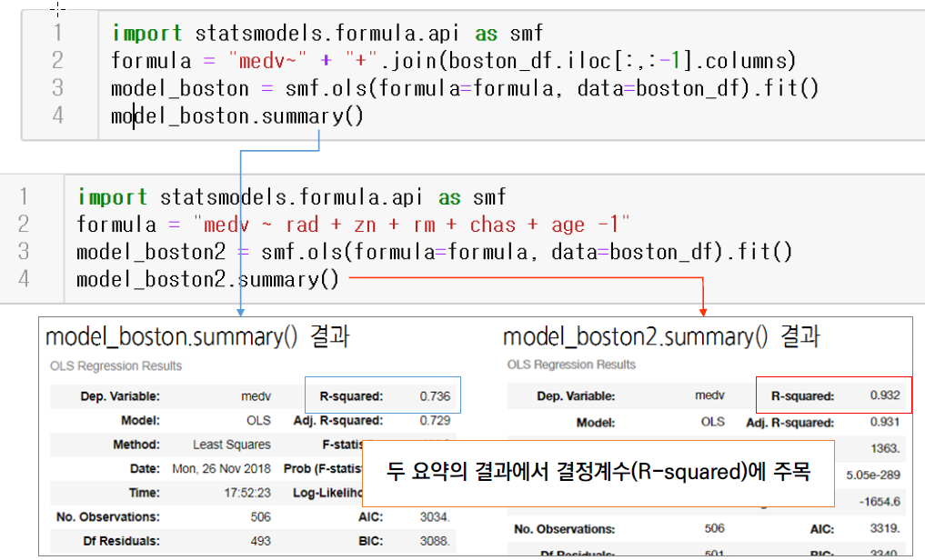The width and height of the screenshot is (925, 560).
Task: Click the "medv" value in model_boston table
Action: (x=256, y=396)
